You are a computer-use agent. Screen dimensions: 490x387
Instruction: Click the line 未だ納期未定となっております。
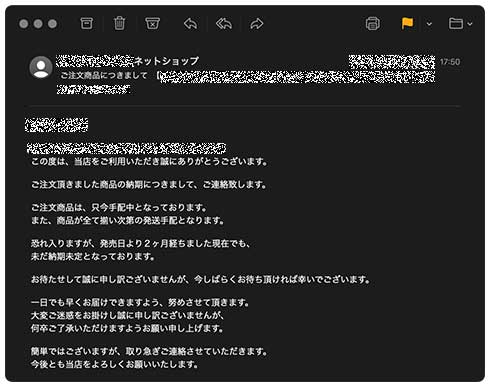coord(93,257)
